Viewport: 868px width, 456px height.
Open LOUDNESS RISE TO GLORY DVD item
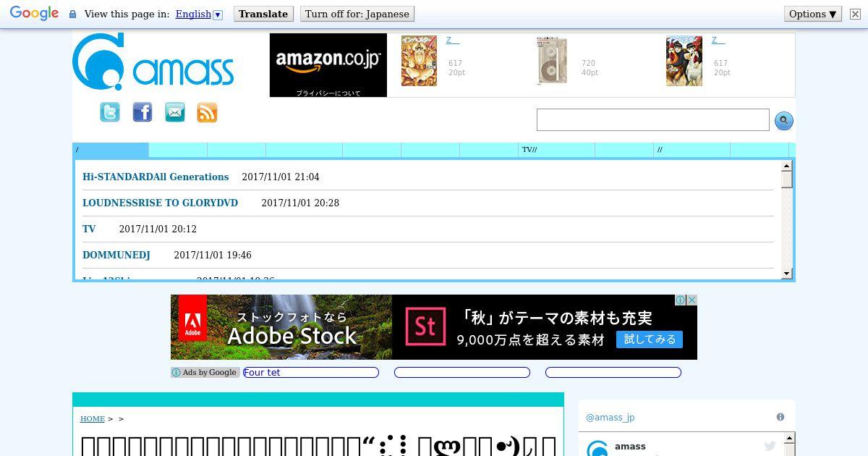click(160, 203)
